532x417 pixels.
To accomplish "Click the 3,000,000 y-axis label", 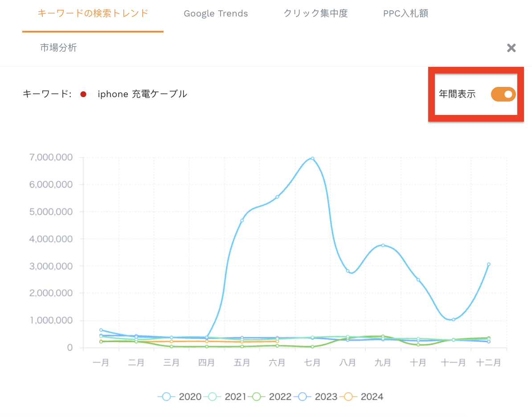I will point(51,266).
